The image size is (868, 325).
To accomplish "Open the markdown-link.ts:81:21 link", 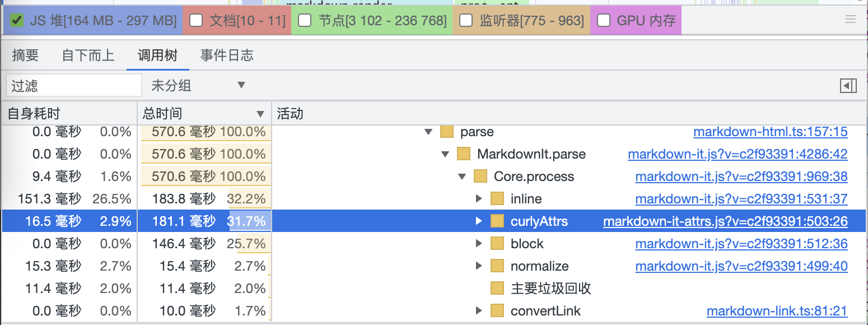I will pos(777,311).
